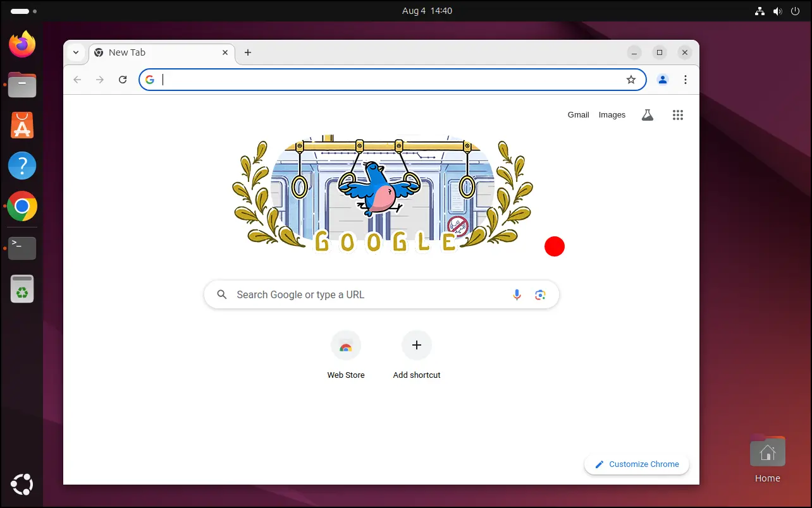The width and height of the screenshot is (812, 508).
Task: Select the New Tab tab
Action: point(162,52)
